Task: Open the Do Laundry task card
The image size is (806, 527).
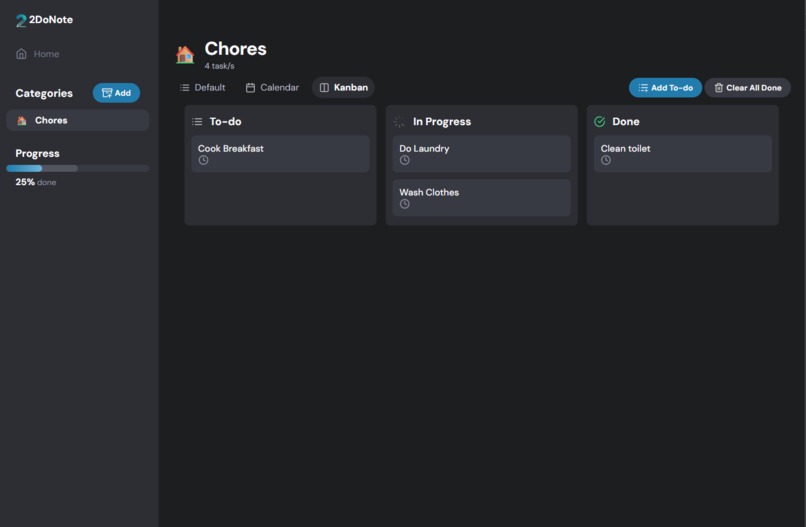Action: tap(482, 154)
